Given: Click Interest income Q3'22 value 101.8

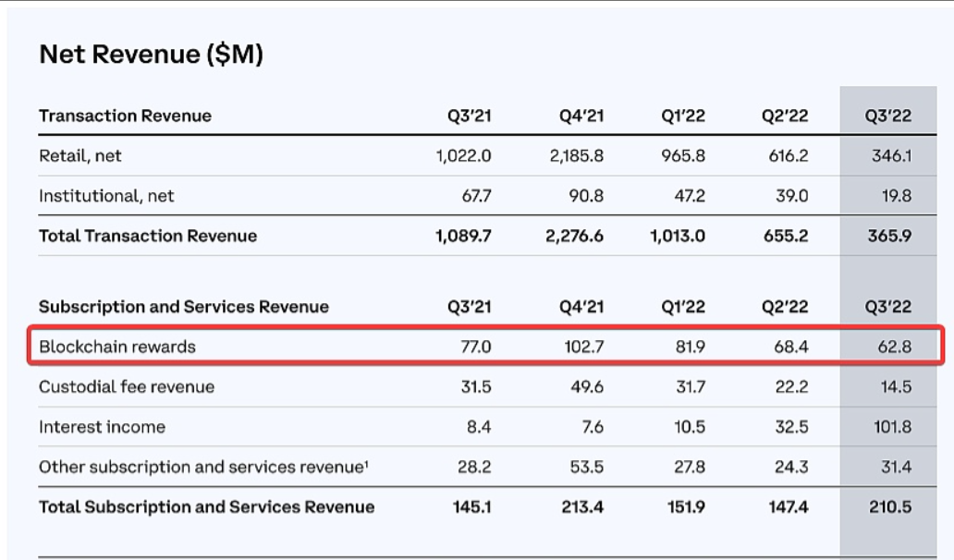Looking at the screenshot, I should (890, 427).
